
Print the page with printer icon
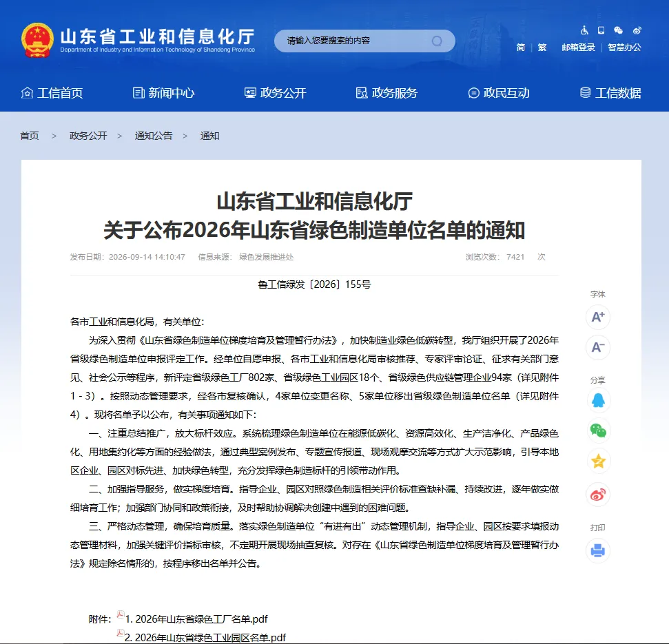coord(598,550)
